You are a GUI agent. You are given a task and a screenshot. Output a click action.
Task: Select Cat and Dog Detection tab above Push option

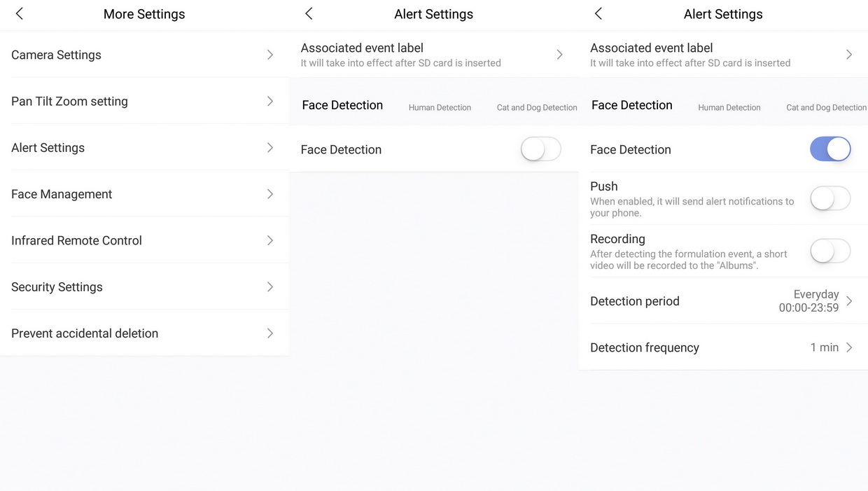point(826,108)
